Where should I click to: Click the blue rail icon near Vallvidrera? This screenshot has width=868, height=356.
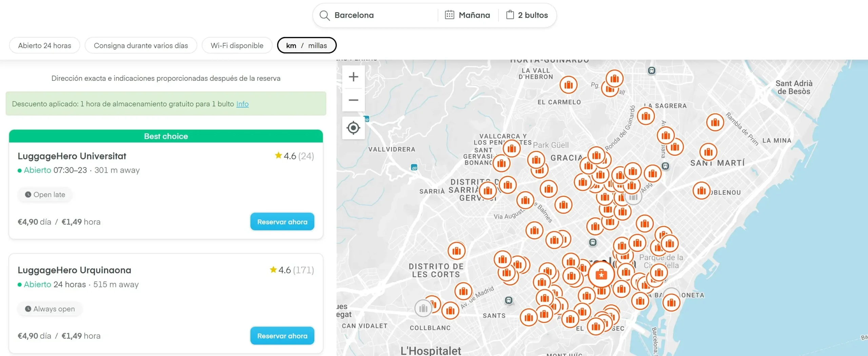[x=414, y=167]
